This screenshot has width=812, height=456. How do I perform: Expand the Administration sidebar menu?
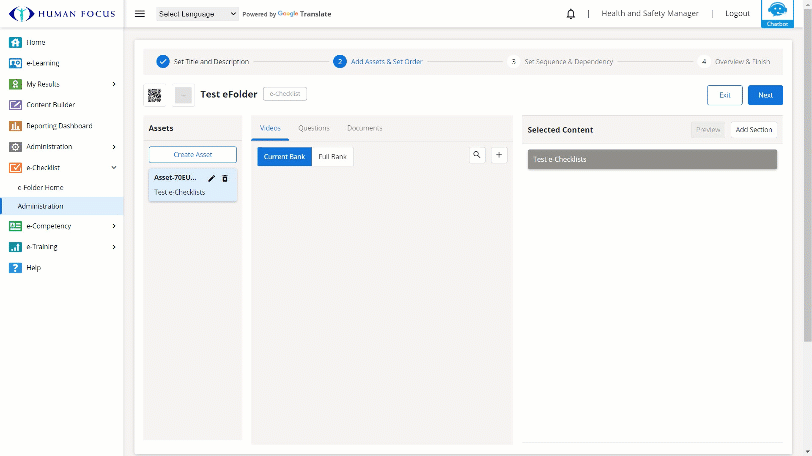(x=61, y=147)
